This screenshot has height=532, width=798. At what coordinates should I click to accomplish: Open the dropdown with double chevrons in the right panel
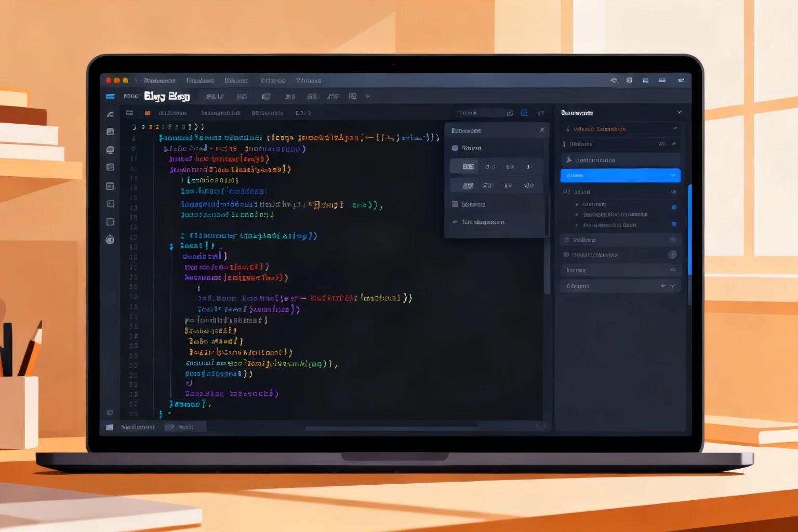click(x=620, y=286)
